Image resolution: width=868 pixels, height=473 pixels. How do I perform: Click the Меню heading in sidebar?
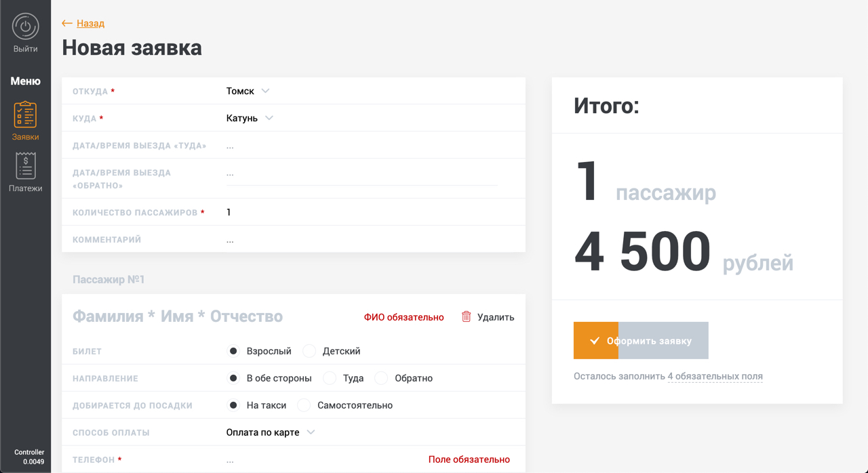coord(25,81)
